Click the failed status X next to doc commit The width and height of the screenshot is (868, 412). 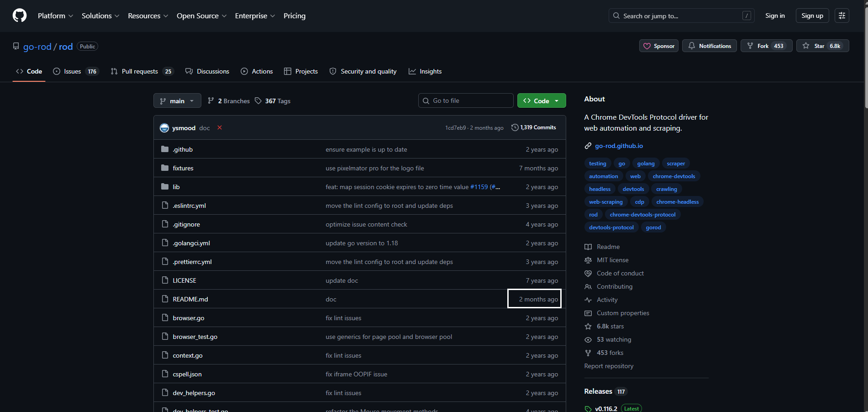pyautogui.click(x=220, y=127)
